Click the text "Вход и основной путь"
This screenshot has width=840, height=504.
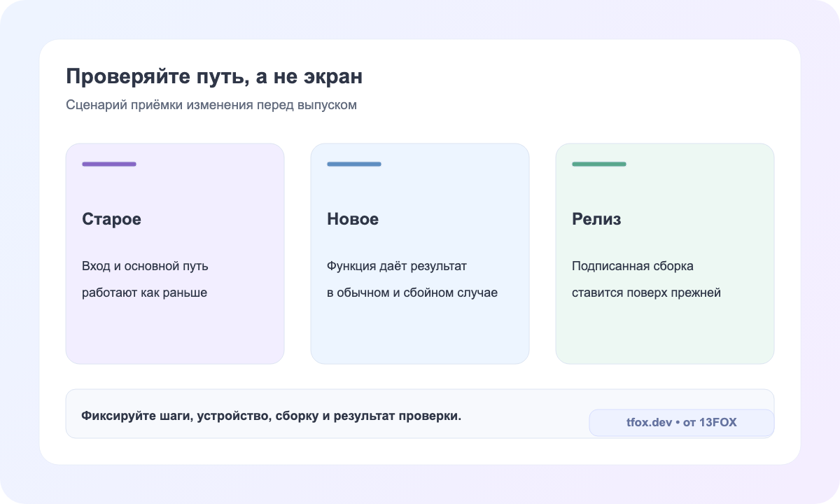pos(145,267)
